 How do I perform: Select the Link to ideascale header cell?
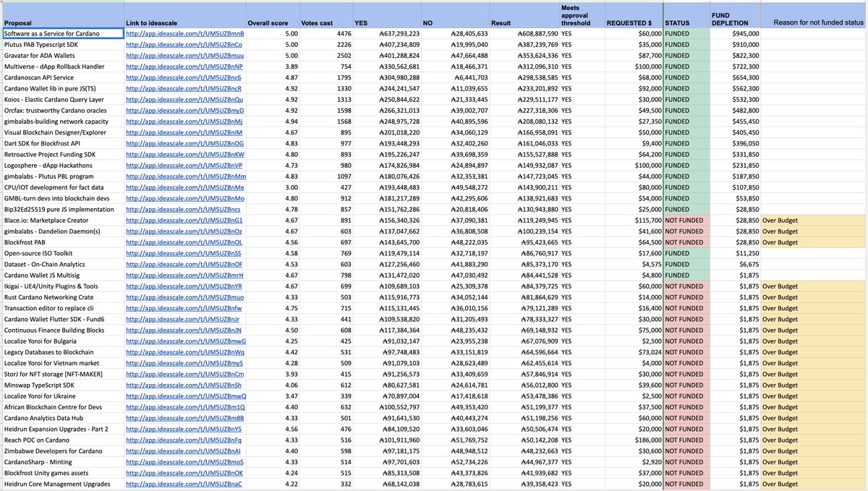(x=184, y=15)
